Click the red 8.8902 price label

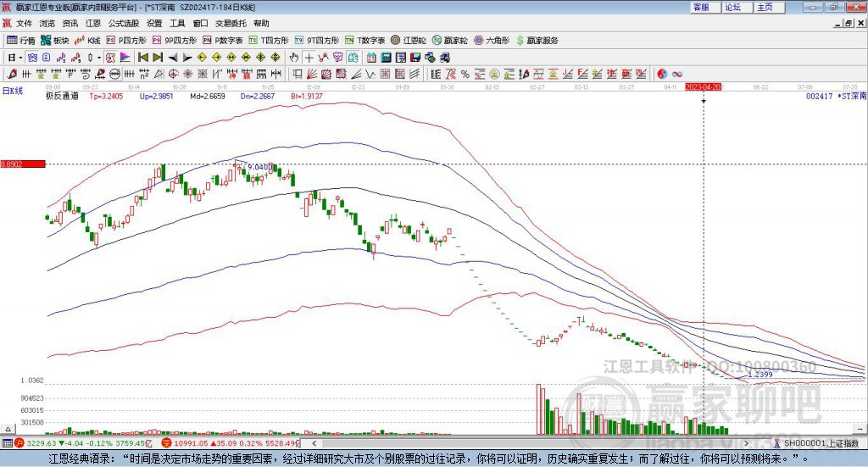pos(23,164)
